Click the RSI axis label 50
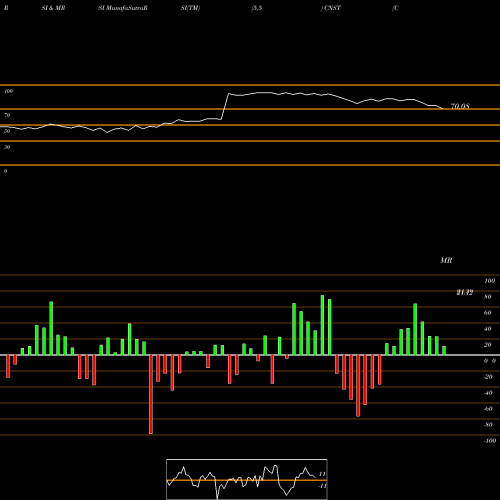The image size is (500, 500). 7,131
